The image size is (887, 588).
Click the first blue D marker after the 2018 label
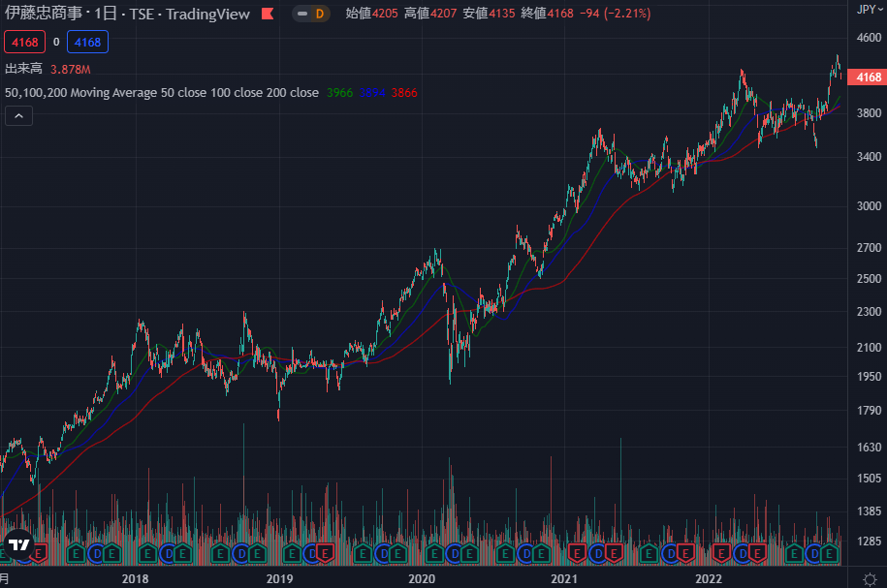(x=168, y=554)
